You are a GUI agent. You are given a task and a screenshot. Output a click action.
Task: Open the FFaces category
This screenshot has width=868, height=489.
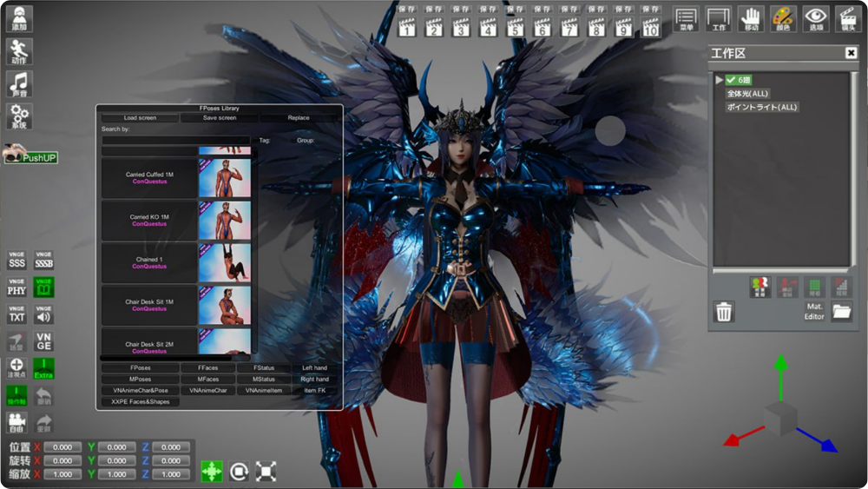click(x=208, y=367)
